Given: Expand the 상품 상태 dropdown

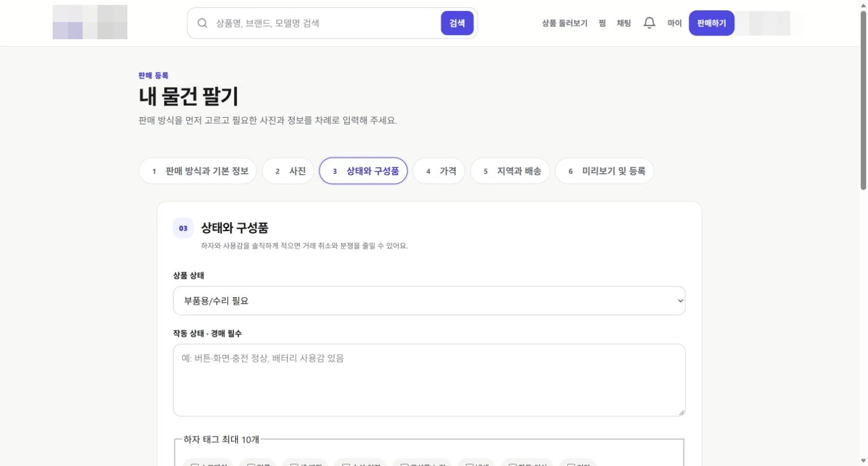Looking at the screenshot, I should point(429,301).
